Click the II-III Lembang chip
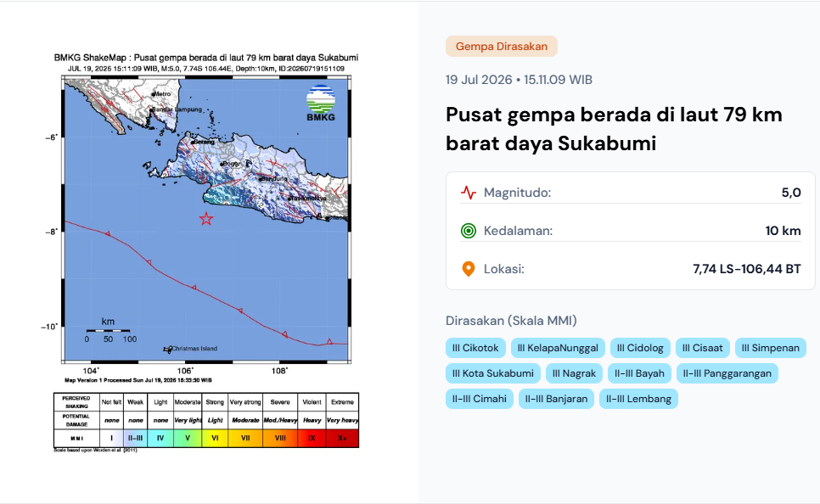The image size is (820, 504). tap(638, 399)
